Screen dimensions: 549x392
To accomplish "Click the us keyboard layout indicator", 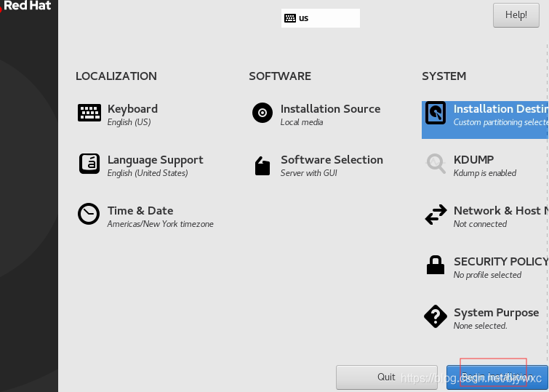I will point(321,18).
